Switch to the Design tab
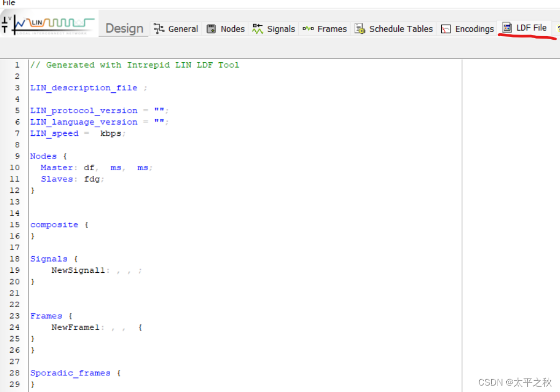 point(123,29)
